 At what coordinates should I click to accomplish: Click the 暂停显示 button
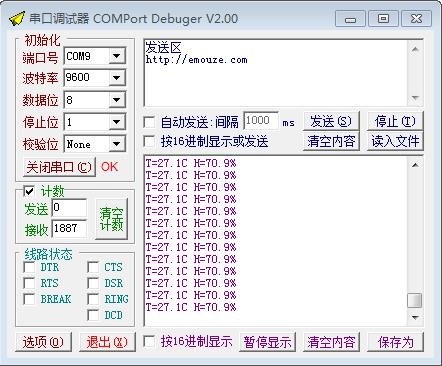pyautogui.click(x=267, y=342)
